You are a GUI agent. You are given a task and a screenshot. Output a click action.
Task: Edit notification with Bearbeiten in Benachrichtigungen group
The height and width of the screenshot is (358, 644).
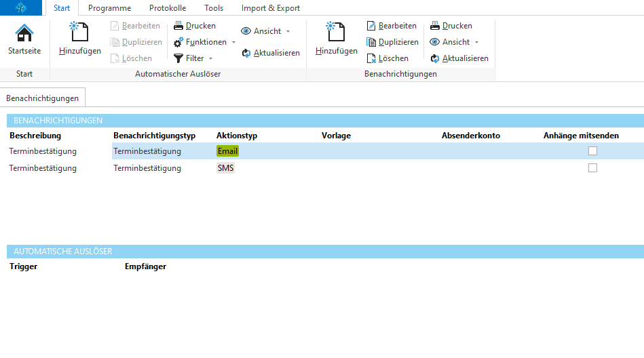[x=392, y=26]
